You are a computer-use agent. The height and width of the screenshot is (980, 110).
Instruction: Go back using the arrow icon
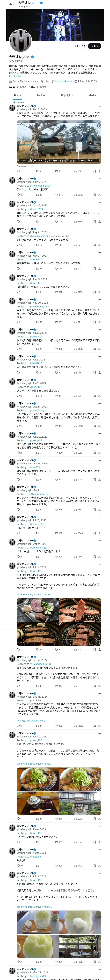pos(11,5)
